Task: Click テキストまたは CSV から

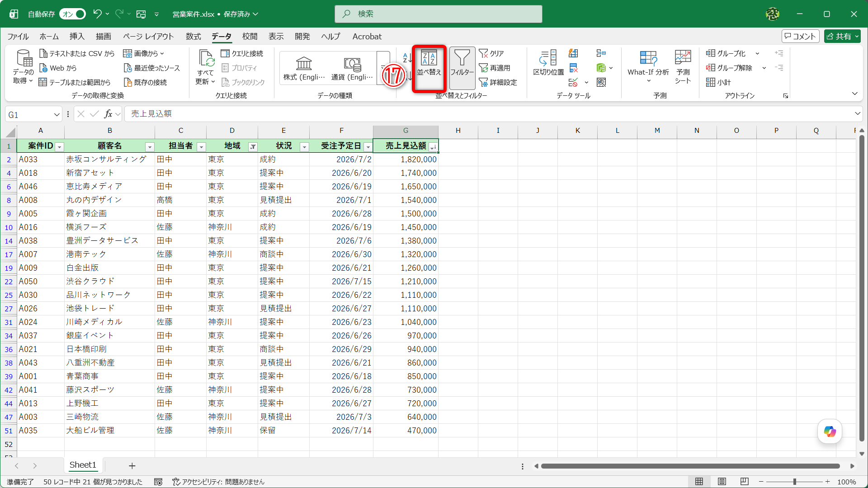Action: (77, 53)
